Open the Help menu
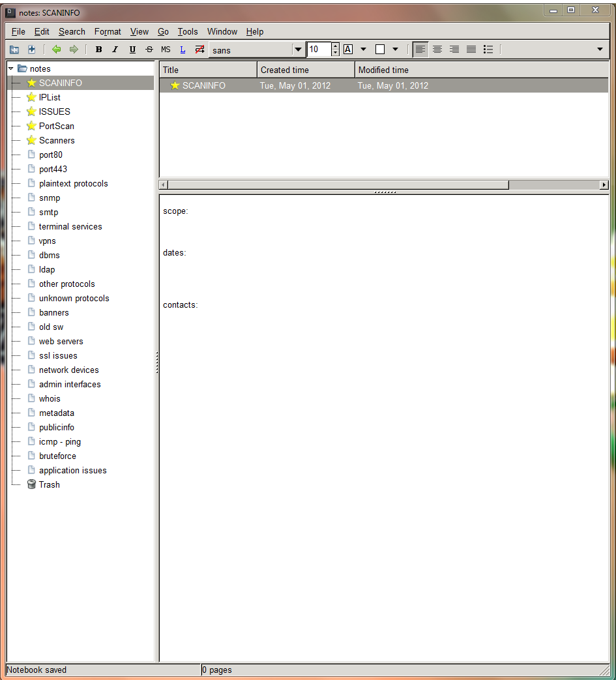This screenshot has width=616, height=680. 255,32
